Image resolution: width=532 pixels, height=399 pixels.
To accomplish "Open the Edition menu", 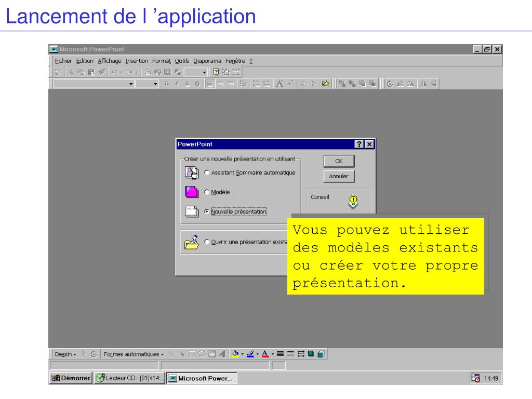I will point(85,61).
